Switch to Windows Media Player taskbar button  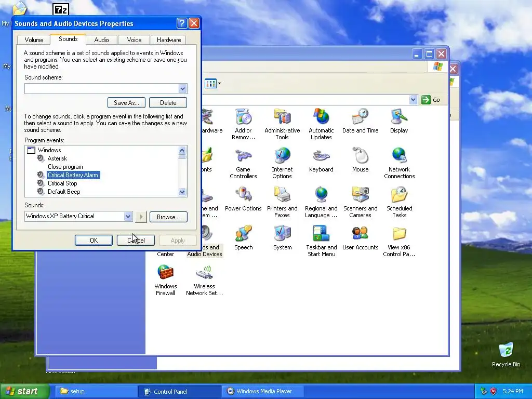[262, 391]
